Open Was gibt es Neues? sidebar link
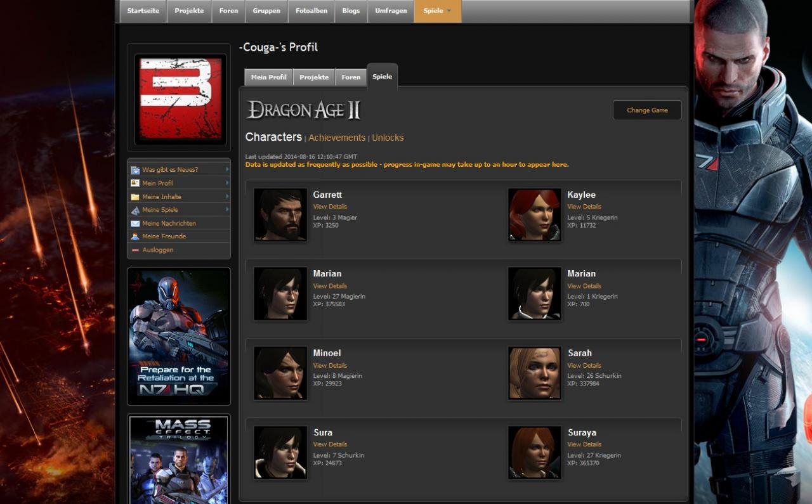This screenshot has width=812, height=504. [170, 170]
